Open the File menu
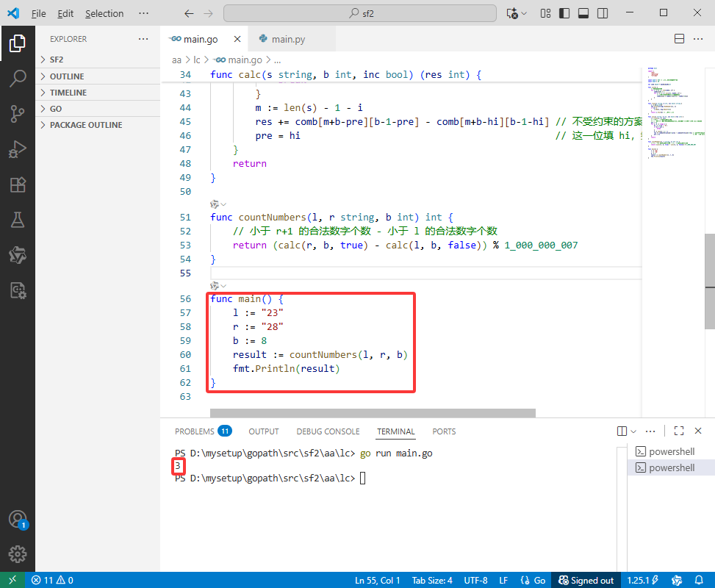715x588 pixels. (38, 13)
